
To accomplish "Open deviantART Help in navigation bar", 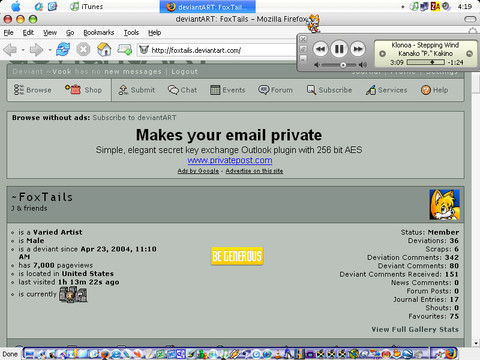I will tap(434, 90).
